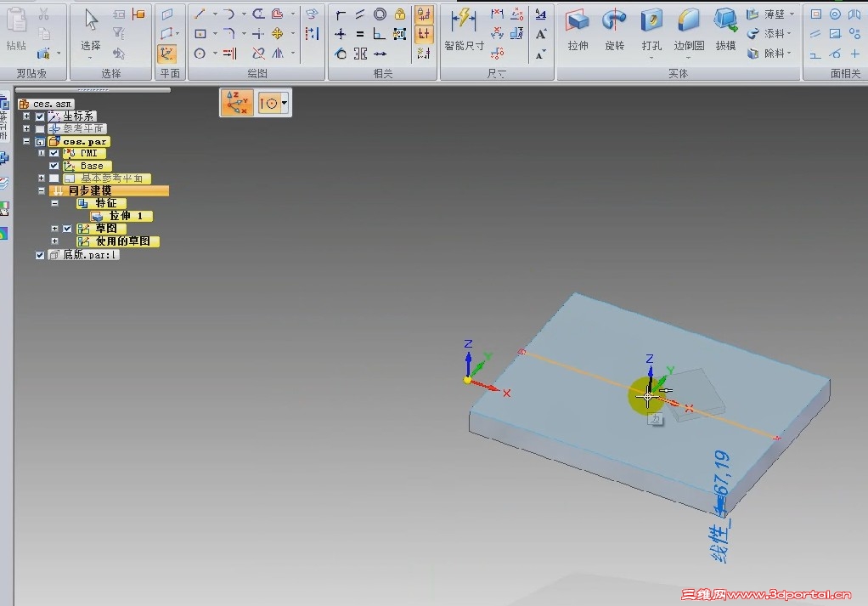Select the Tangent relationship tool
This screenshot has width=868, height=606.
(341, 54)
